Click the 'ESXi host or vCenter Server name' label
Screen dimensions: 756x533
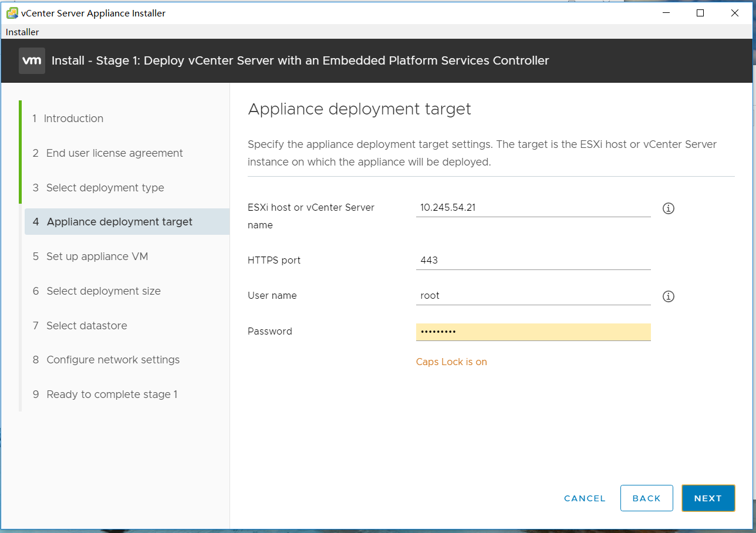click(x=311, y=216)
